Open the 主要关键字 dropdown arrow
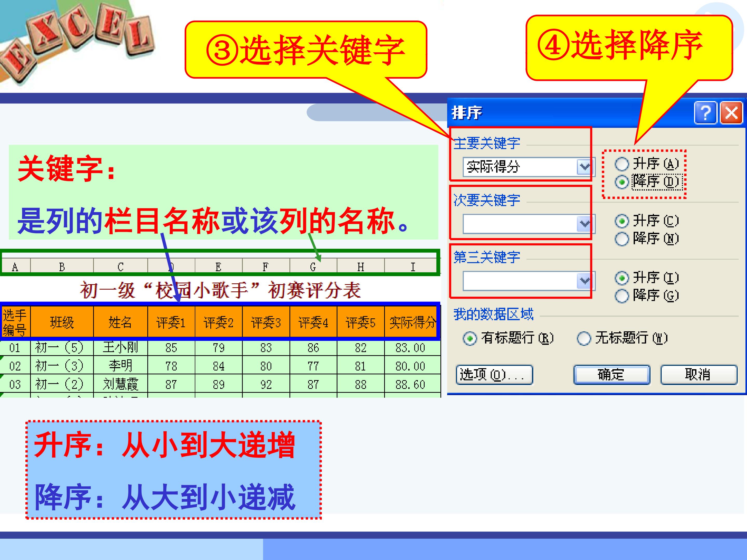 click(x=585, y=167)
